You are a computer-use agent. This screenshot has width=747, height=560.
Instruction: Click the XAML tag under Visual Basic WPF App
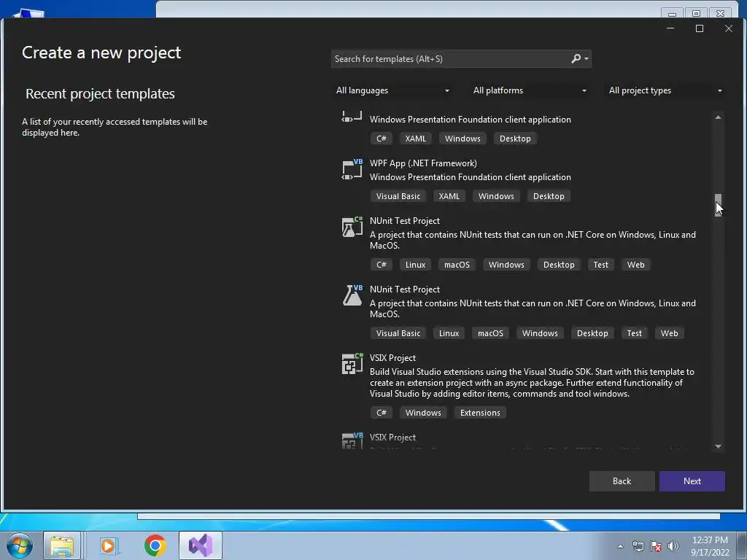pos(449,196)
